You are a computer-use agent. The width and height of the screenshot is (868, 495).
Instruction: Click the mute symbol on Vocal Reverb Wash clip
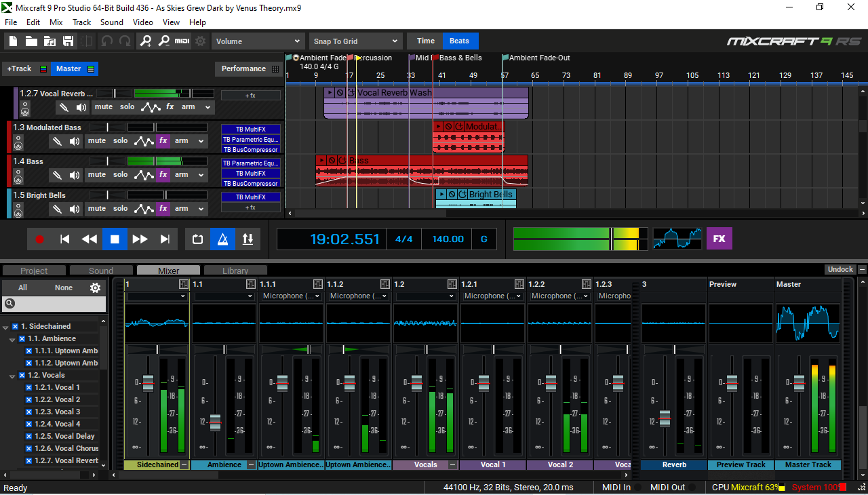click(340, 92)
